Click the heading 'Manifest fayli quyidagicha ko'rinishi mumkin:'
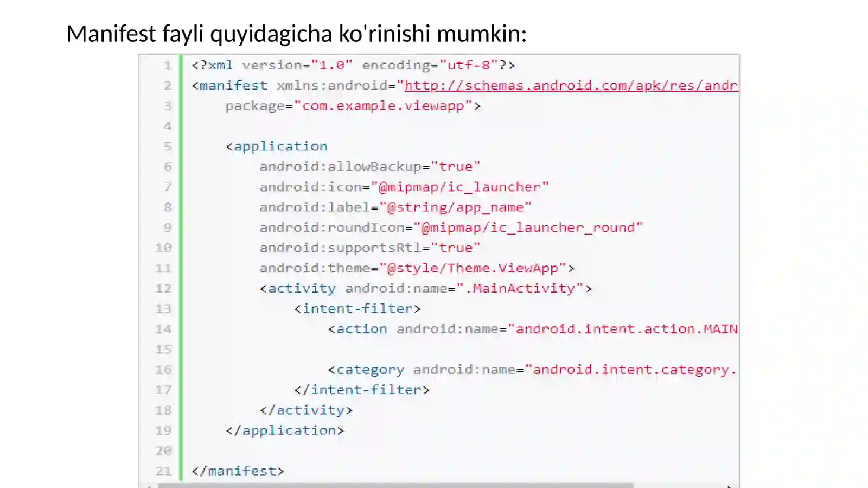The image size is (868, 488). [x=296, y=34]
